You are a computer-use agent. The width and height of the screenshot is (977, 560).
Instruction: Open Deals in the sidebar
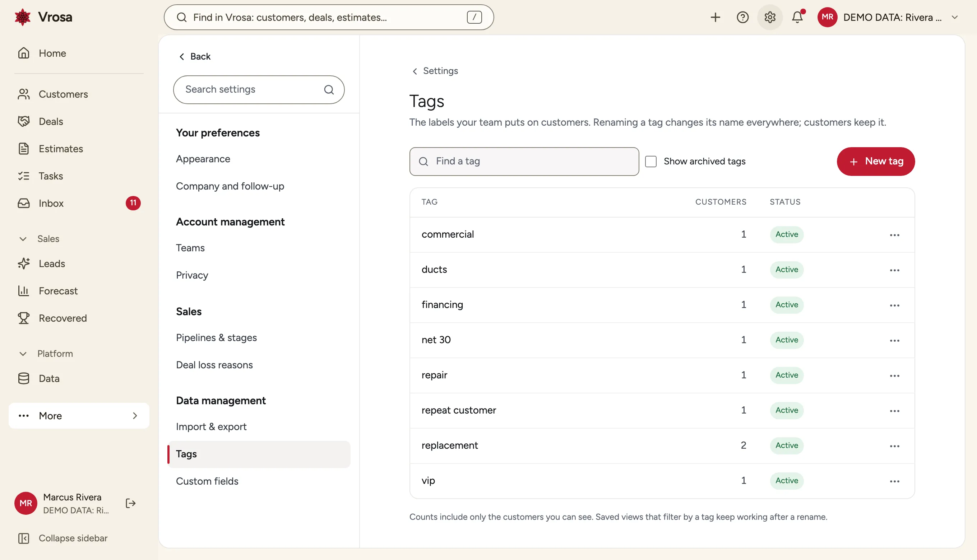(x=79, y=122)
